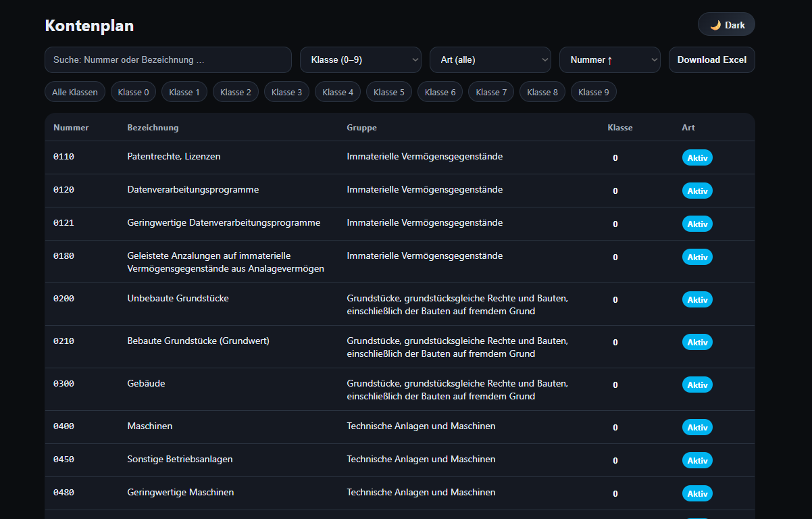812x519 pixels.
Task: Click the Bezeichnung column header
Action: [153, 128]
